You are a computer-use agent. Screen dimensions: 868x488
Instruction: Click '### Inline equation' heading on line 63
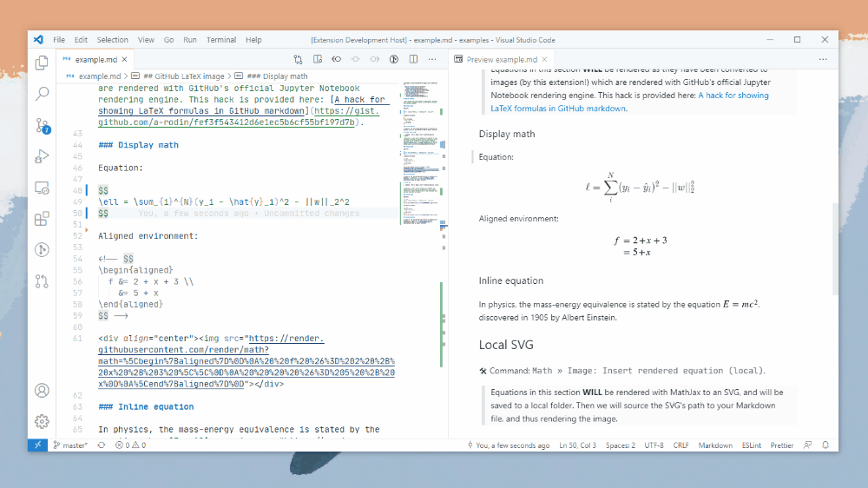[146, 406]
